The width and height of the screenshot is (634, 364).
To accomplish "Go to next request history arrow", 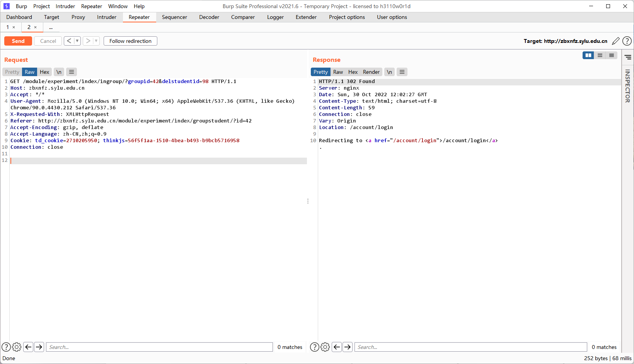I will click(88, 41).
